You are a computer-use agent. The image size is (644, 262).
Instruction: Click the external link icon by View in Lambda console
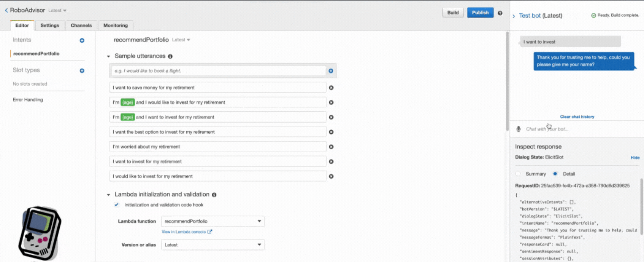click(x=209, y=232)
